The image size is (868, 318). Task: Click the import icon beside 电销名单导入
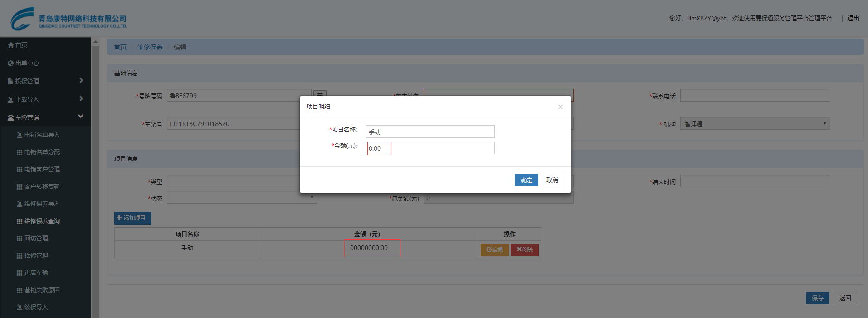pyautogui.click(x=20, y=135)
